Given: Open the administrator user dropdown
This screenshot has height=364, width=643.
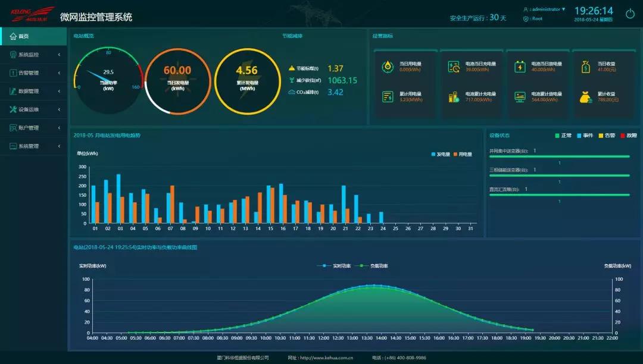Looking at the screenshot, I should [x=544, y=10].
